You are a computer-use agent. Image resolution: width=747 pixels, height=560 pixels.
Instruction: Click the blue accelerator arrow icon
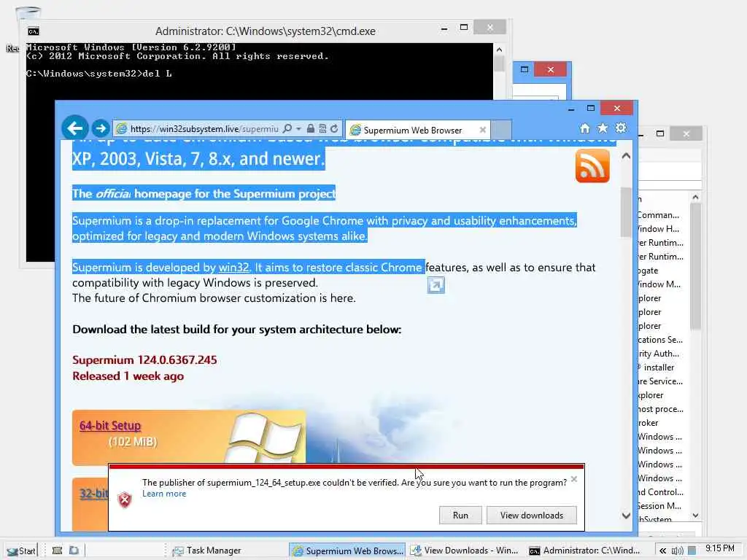pos(436,285)
